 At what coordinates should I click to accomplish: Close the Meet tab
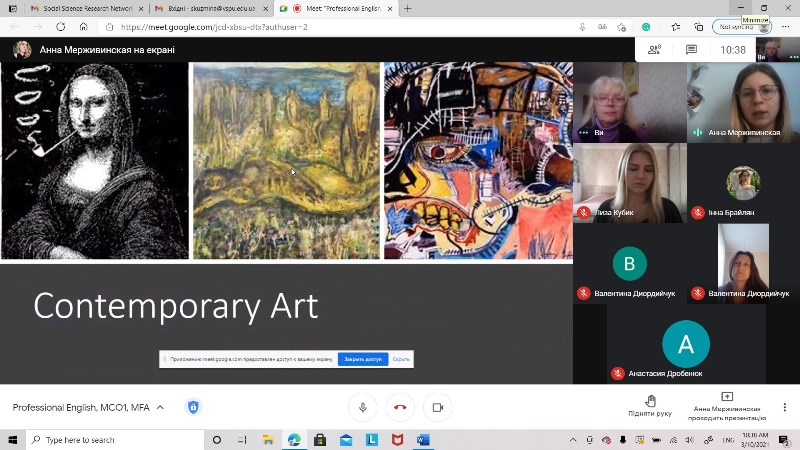tap(390, 9)
